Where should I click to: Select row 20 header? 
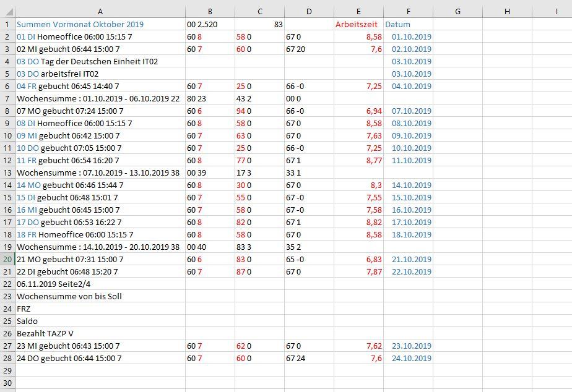pyautogui.click(x=7, y=260)
